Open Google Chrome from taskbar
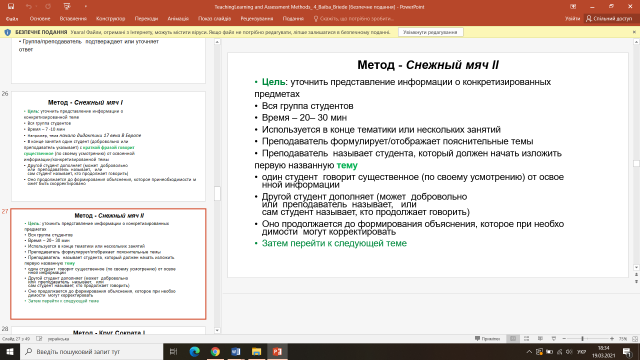 click(x=215, y=351)
